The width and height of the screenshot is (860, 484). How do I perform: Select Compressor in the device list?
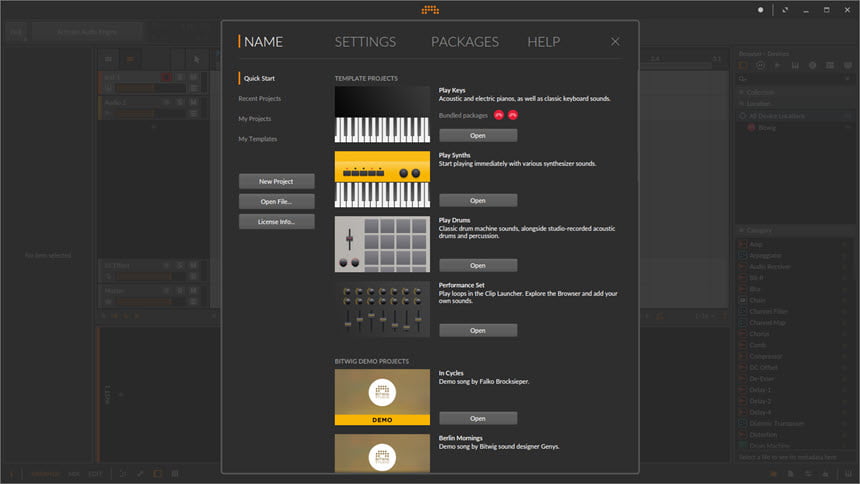tap(766, 356)
